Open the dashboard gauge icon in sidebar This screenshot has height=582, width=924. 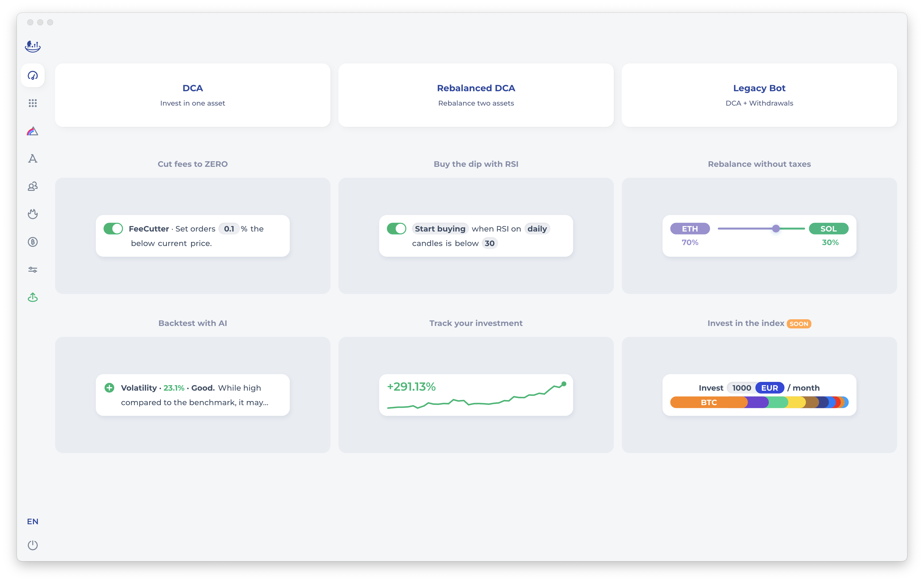coord(33,76)
